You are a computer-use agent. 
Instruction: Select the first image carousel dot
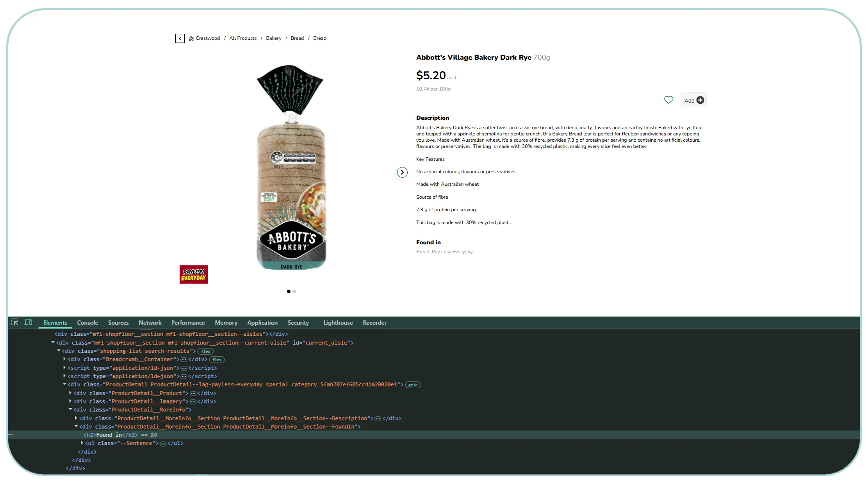coord(289,291)
